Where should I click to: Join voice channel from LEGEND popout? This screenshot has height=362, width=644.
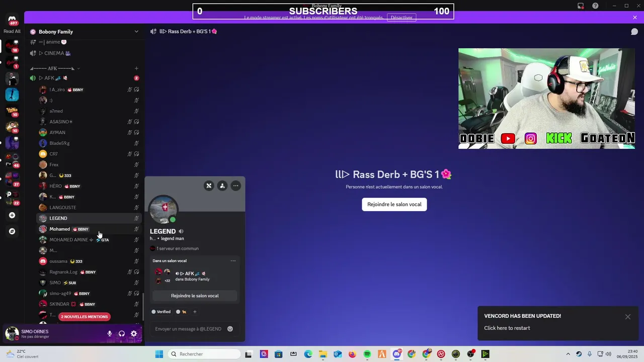(x=195, y=296)
